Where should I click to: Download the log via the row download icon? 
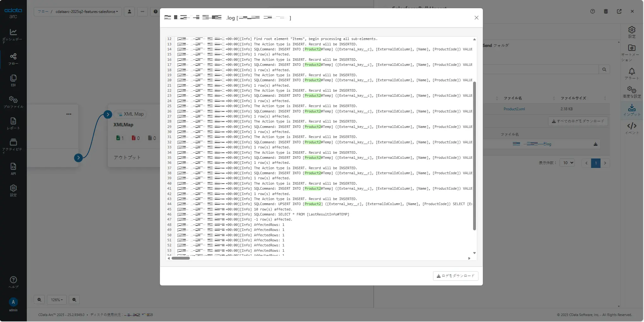(x=596, y=144)
